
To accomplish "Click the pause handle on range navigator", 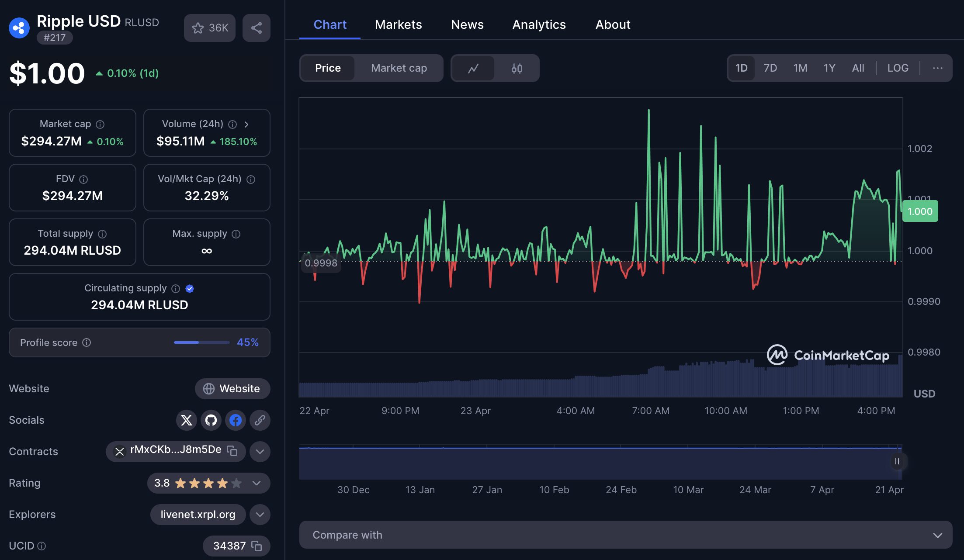I will (897, 461).
